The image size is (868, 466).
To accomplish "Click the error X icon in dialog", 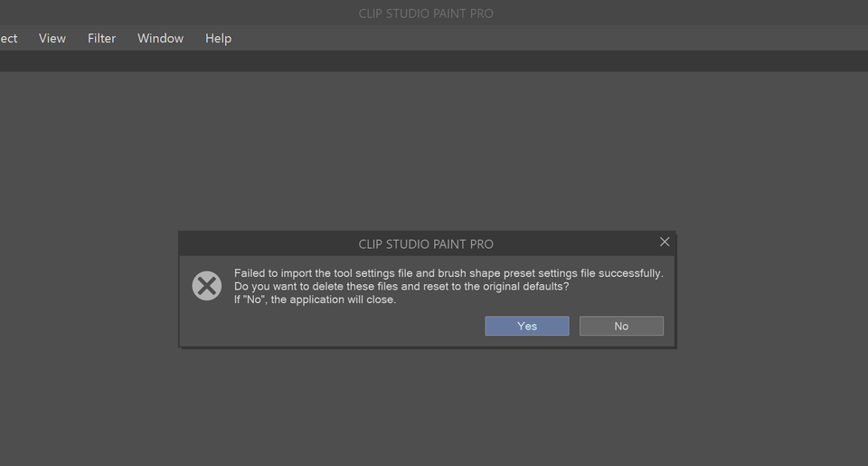I will point(206,286).
